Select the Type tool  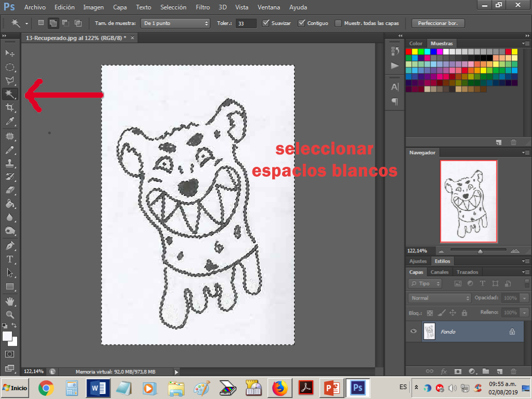click(10, 259)
